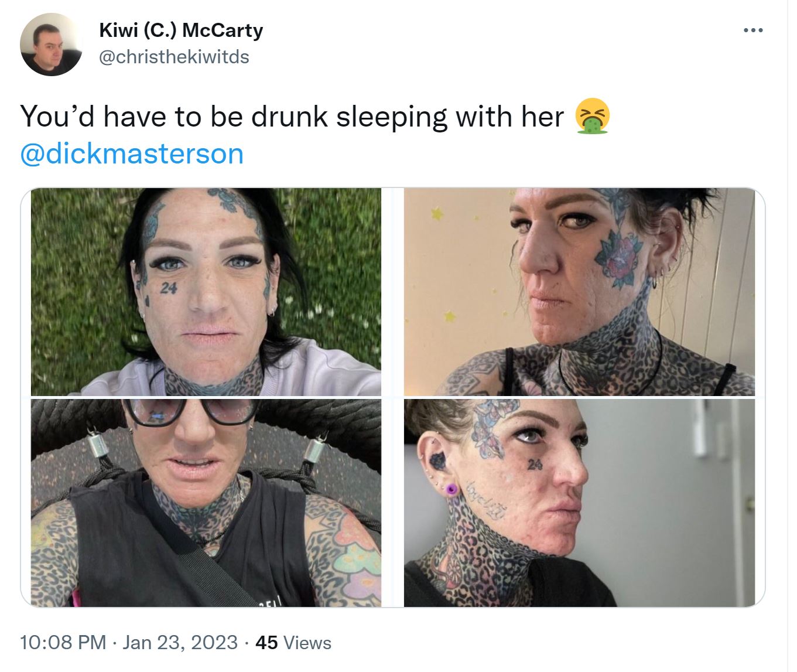Click the "24" tattoo in the grass-background photo
This screenshot has height=672, width=797.
click(x=169, y=288)
